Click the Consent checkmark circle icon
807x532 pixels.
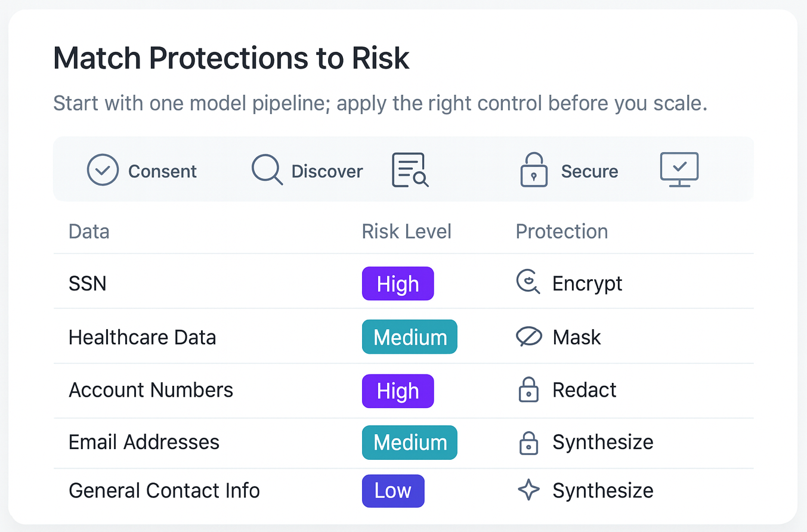[103, 170]
